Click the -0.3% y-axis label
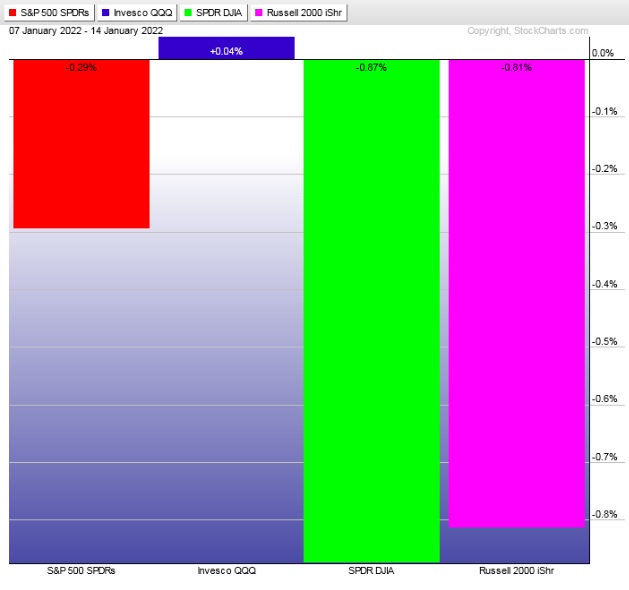Image resolution: width=629 pixels, height=590 pixels. click(605, 226)
